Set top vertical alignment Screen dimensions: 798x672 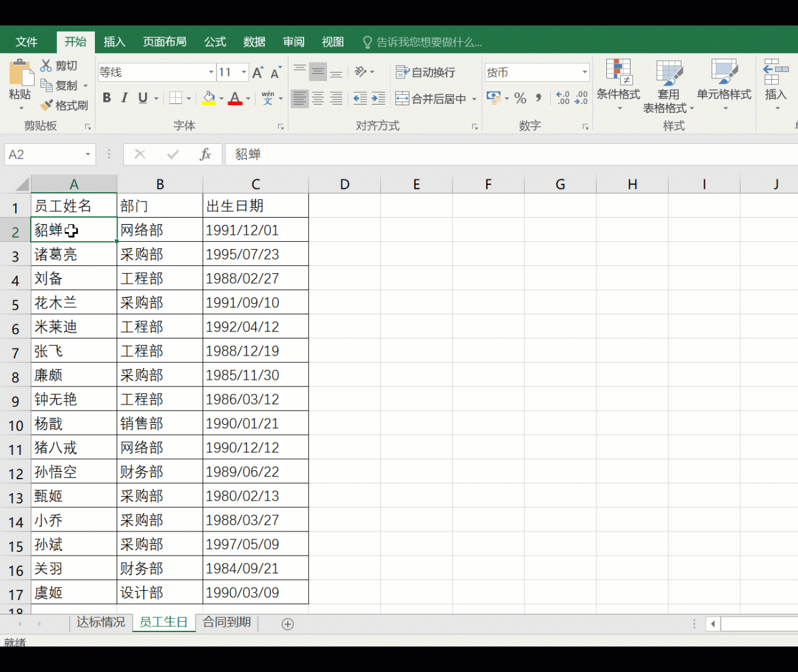pos(300,71)
